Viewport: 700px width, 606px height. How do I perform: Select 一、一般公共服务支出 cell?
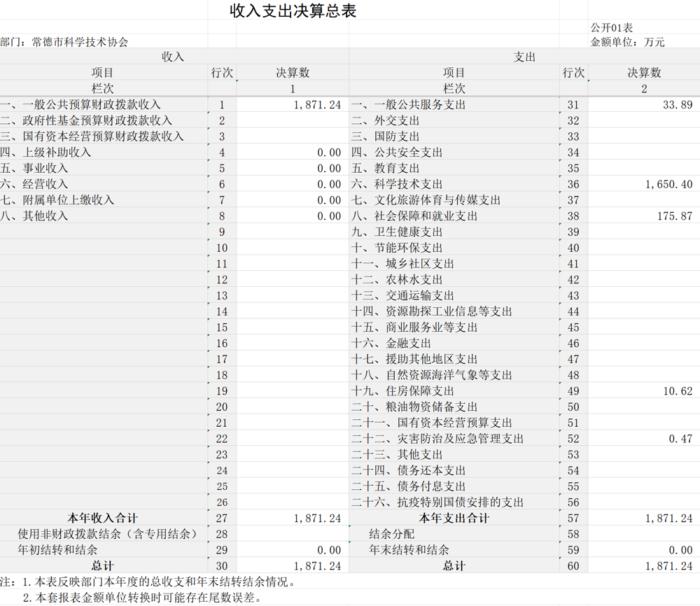(454, 104)
